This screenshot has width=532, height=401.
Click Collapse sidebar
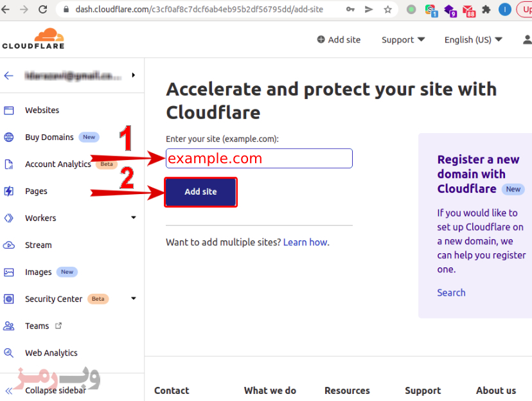tap(56, 391)
